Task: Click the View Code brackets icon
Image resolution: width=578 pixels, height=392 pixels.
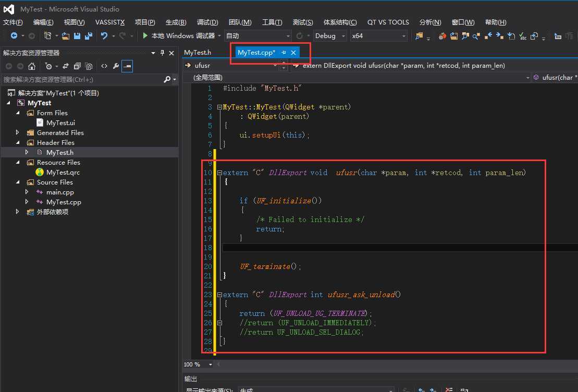Action: (x=104, y=66)
